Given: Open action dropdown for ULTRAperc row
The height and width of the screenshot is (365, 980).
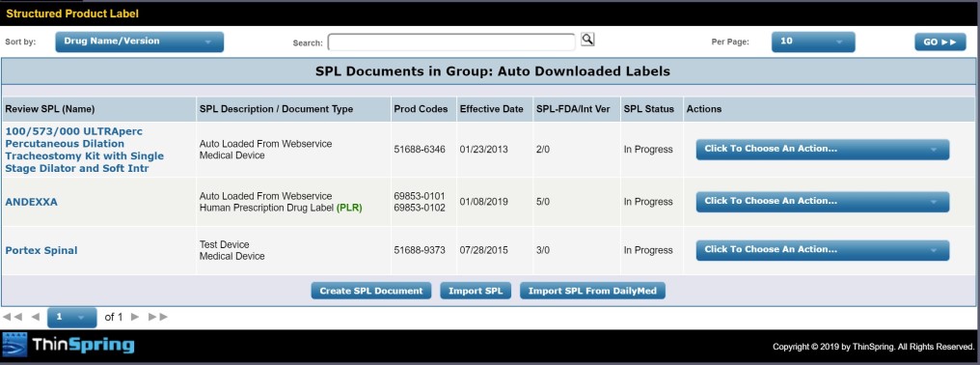Looking at the screenshot, I should tap(823, 149).
